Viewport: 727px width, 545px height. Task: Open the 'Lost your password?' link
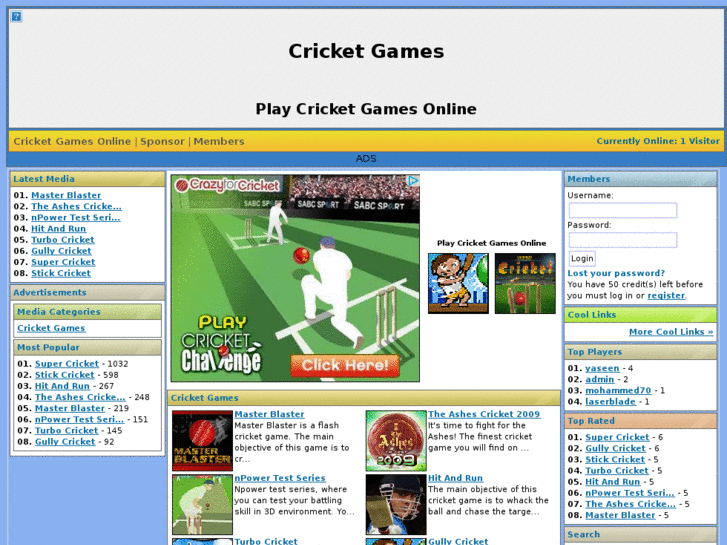tap(616, 273)
